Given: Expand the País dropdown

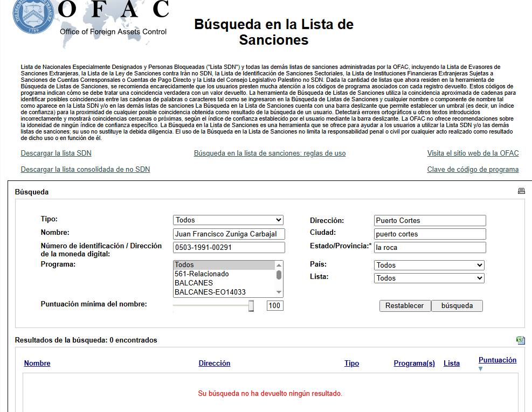Looking at the screenshot, I should 429,265.
